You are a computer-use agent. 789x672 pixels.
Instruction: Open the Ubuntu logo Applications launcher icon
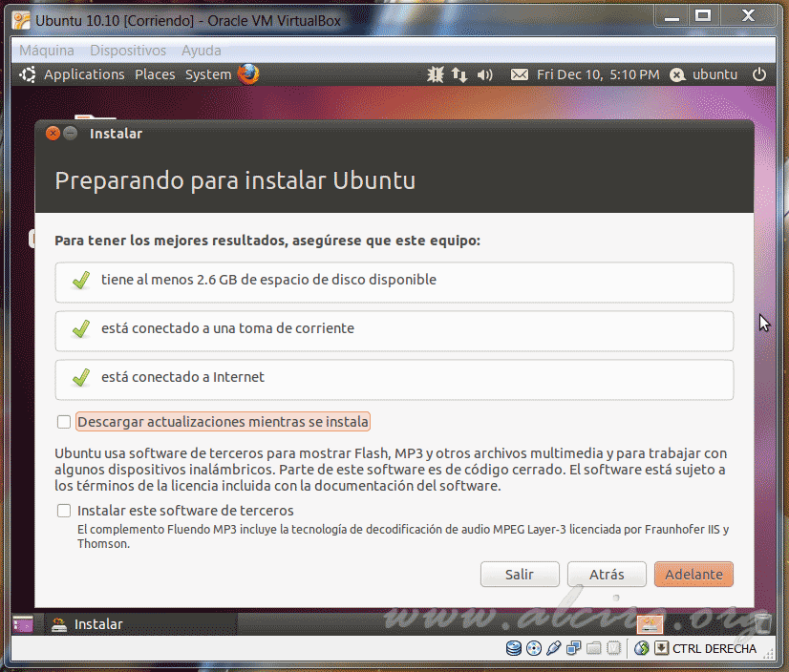[x=28, y=74]
